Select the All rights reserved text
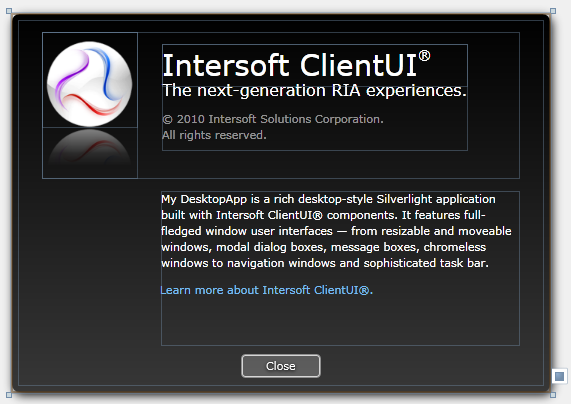The width and height of the screenshot is (571, 404). pyautogui.click(x=214, y=135)
